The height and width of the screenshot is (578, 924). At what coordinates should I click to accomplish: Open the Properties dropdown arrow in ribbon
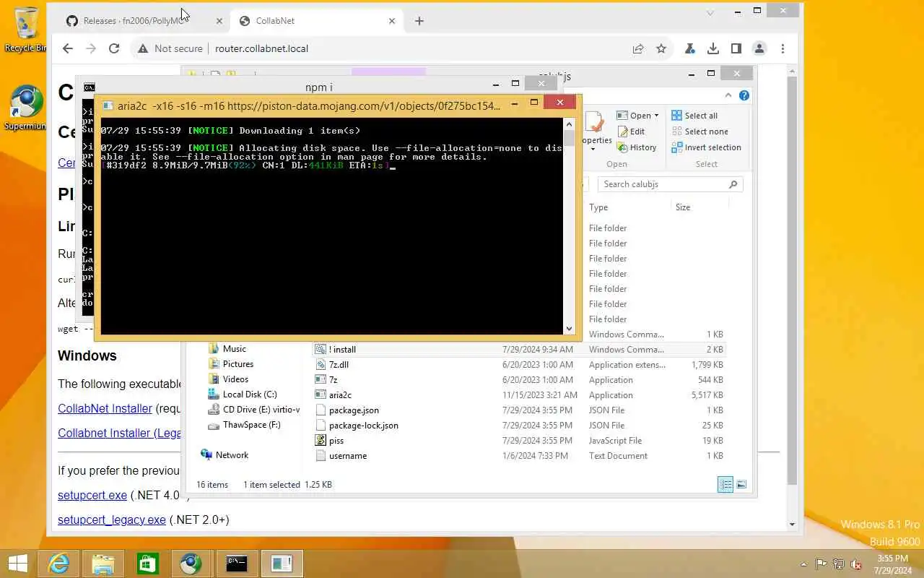coord(593,149)
